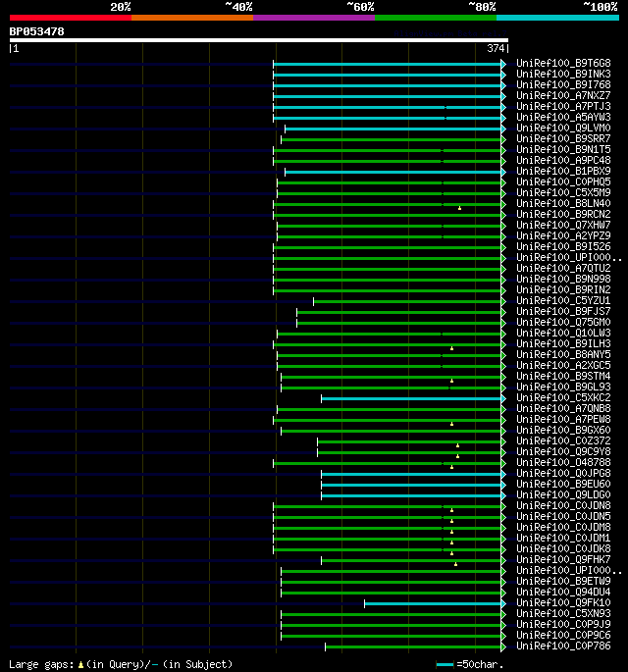Select the BP053478 query name
Image resolution: width=628 pixels, height=672 pixels.
(37, 31)
